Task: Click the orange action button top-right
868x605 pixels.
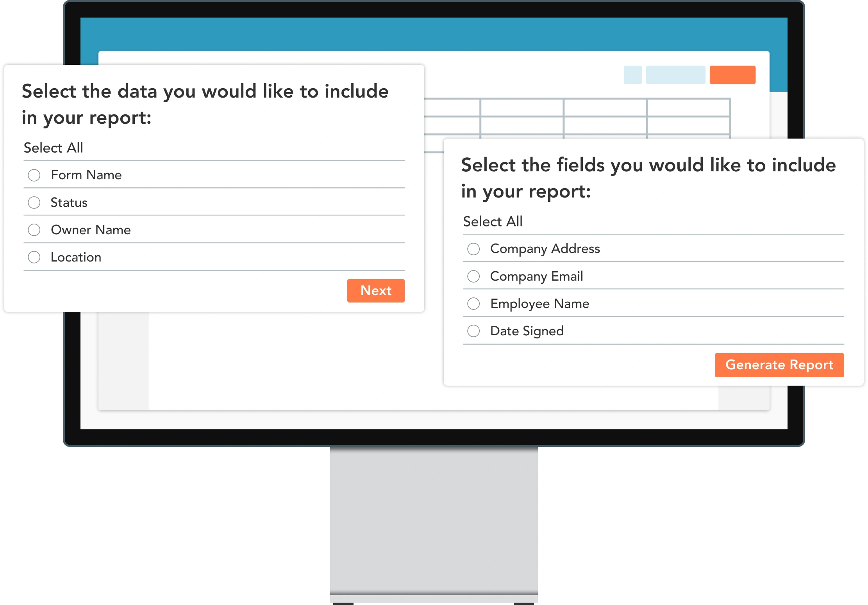Action: pos(731,74)
